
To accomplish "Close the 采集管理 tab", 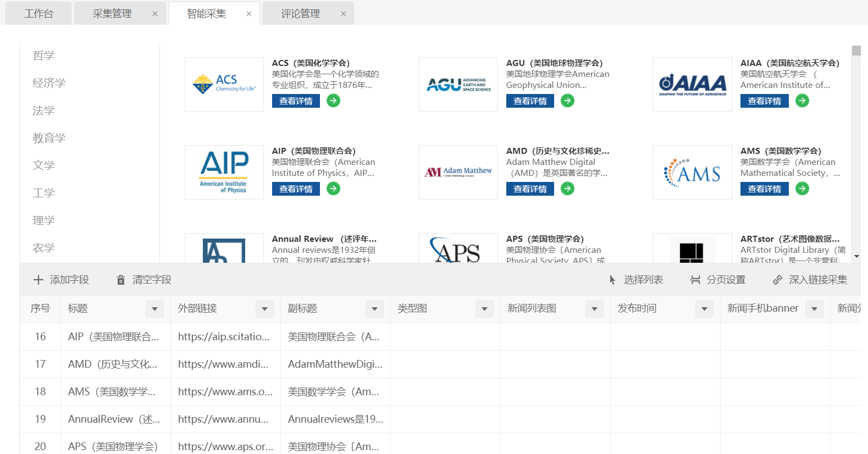I will tap(155, 14).
